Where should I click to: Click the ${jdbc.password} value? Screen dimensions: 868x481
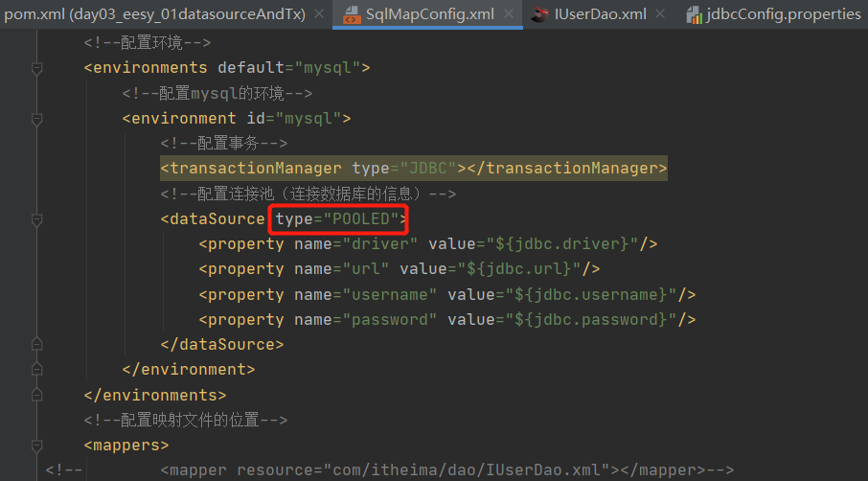tap(591, 319)
